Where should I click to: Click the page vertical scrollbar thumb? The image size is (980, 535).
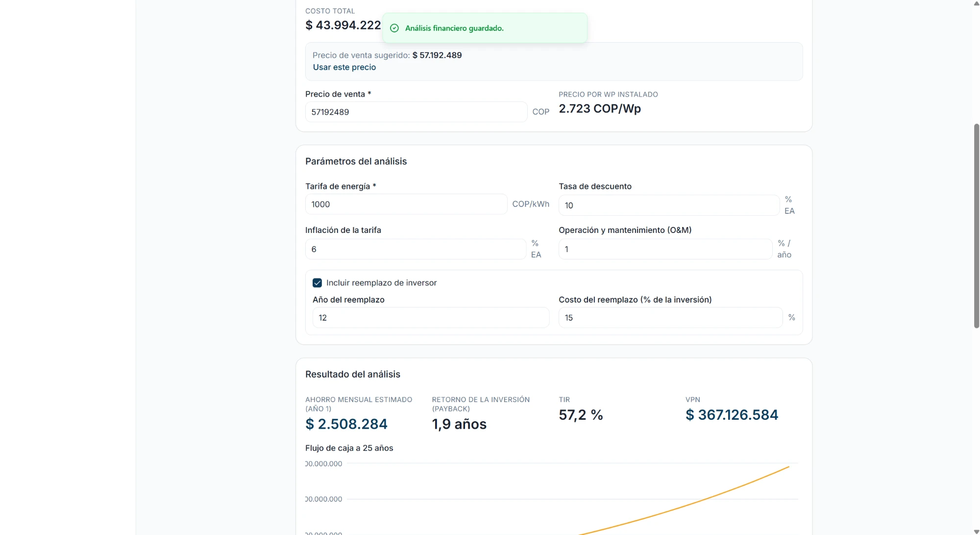pyautogui.click(x=976, y=226)
